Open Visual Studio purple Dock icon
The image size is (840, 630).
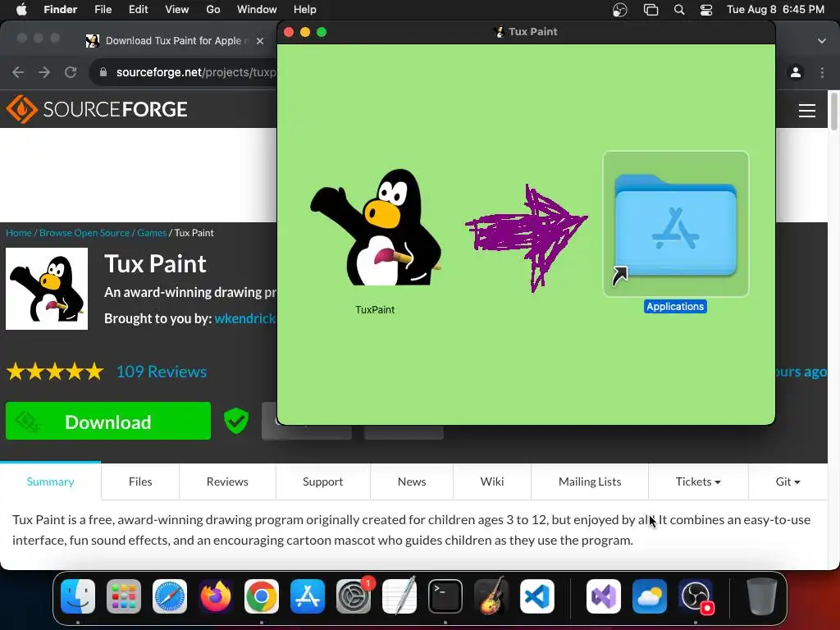tap(604, 596)
